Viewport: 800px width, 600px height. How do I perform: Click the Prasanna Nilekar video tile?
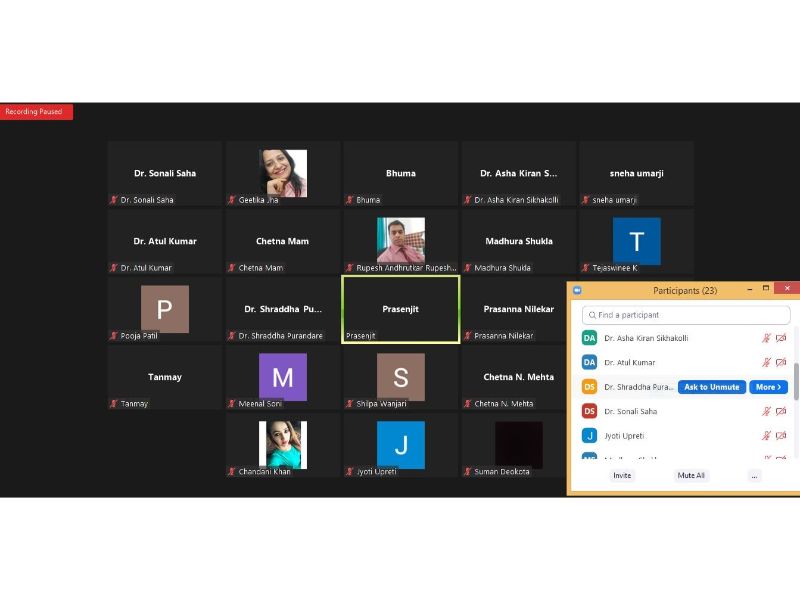point(514,309)
